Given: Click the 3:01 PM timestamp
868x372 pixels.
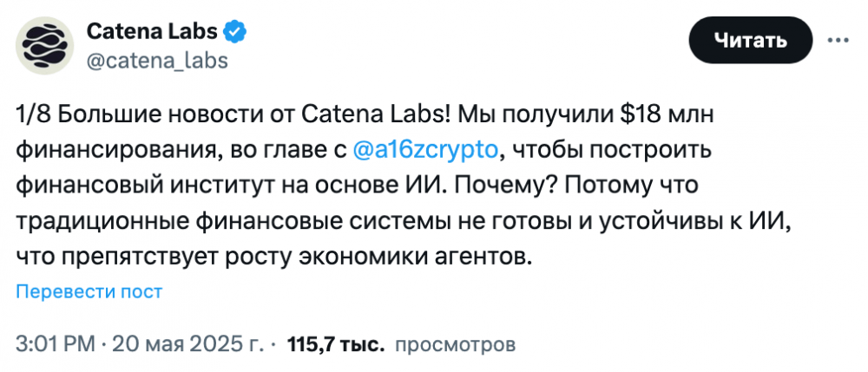Looking at the screenshot, I should pos(55,345).
